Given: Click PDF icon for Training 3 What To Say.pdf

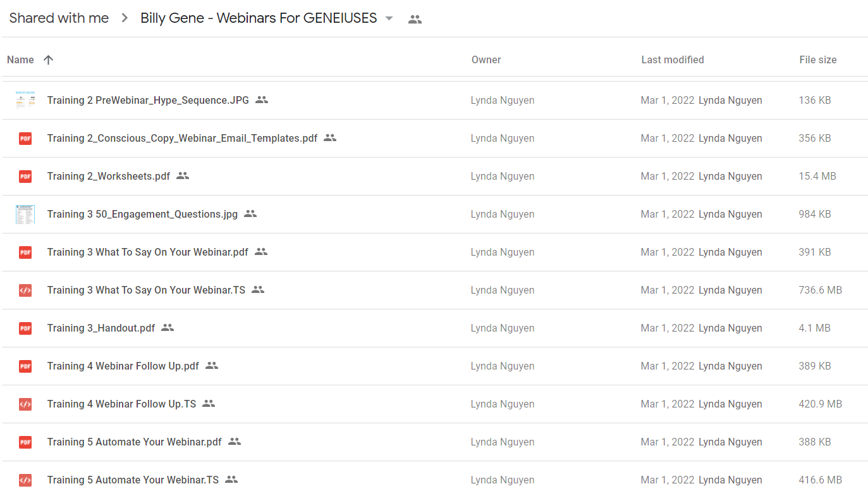Looking at the screenshot, I should pyautogui.click(x=25, y=252).
